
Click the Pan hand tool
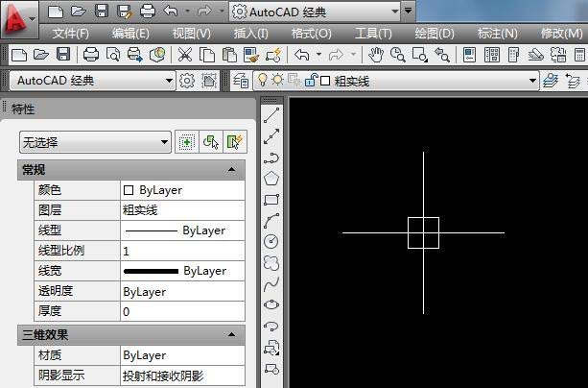[x=375, y=55]
